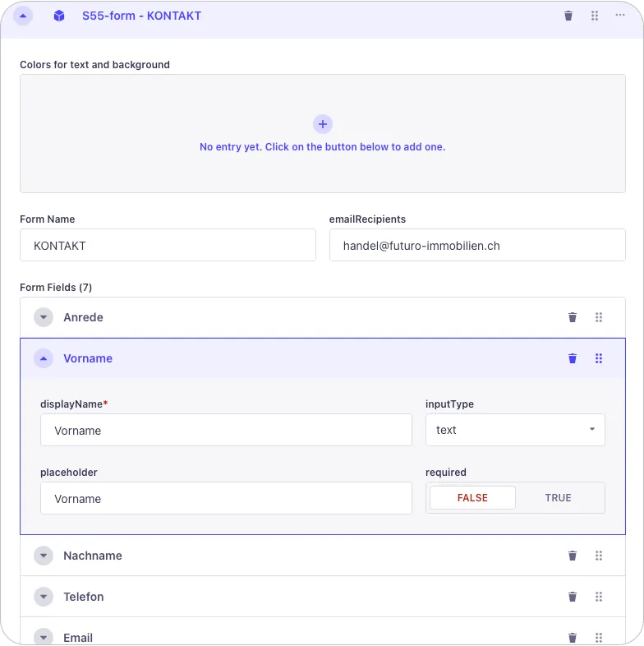This screenshot has width=644, height=646.
Task: Expand the Nachname field
Action: coord(44,556)
